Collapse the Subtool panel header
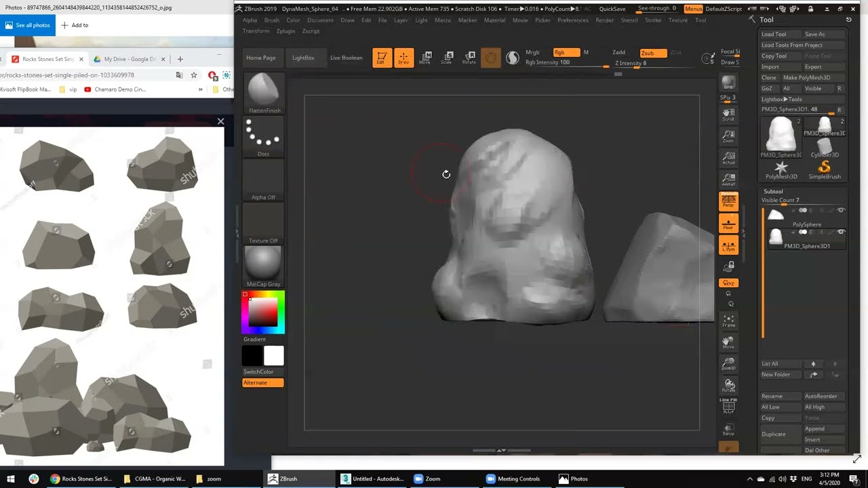The image size is (868, 488). point(773,191)
